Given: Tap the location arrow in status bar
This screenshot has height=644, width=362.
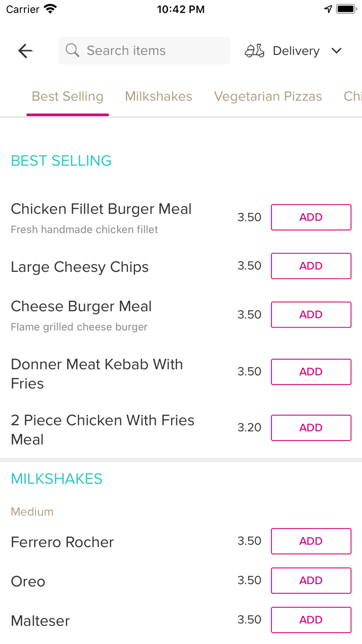Looking at the screenshot, I should click(x=328, y=9).
